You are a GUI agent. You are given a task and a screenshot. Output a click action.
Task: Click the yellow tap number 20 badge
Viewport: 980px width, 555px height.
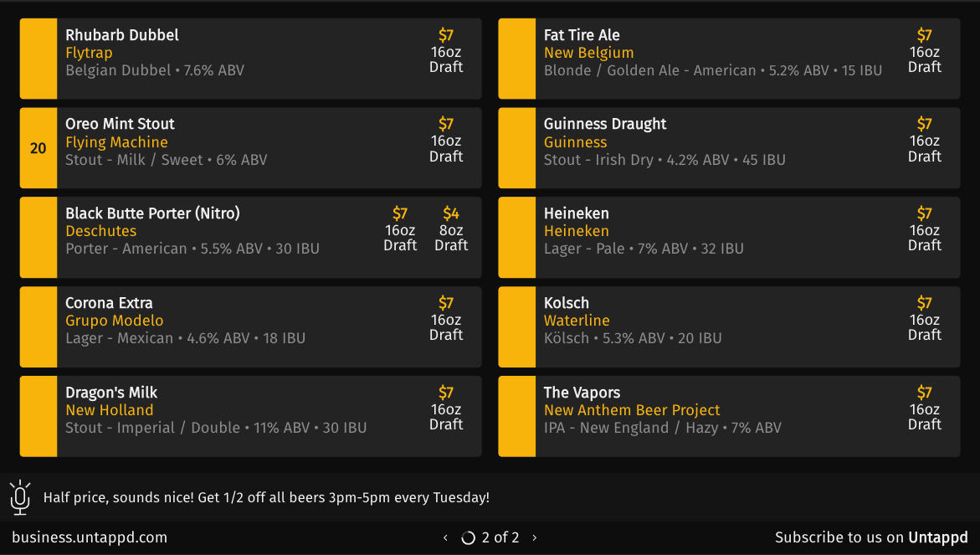[x=38, y=148]
